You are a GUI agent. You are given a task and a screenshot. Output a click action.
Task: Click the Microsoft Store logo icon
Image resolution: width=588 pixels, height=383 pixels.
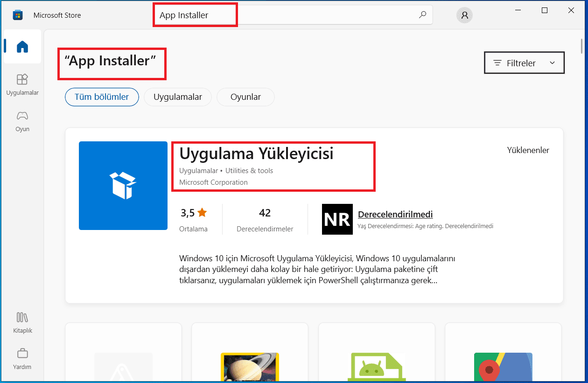click(x=17, y=15)
